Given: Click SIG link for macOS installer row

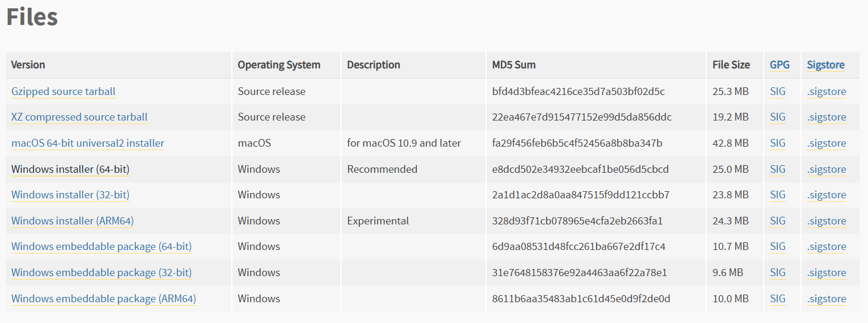Looking at the screenshot, I should [x=777, y=143].
